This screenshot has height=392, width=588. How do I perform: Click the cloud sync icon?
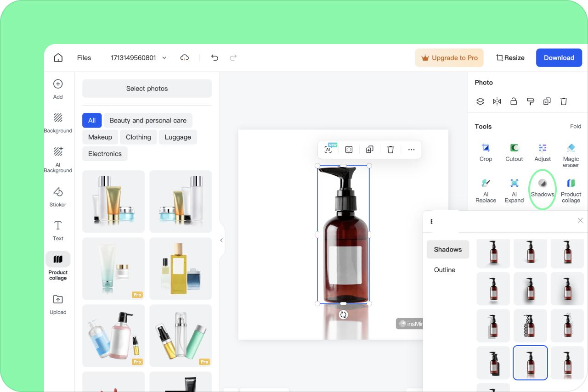click(185, 58)
